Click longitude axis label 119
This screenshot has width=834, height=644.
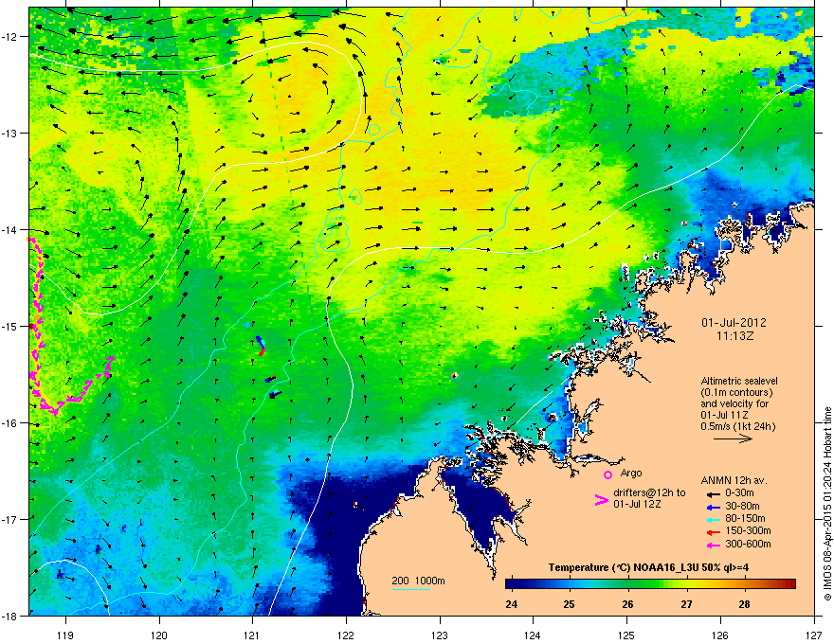(x=65, y=635)
